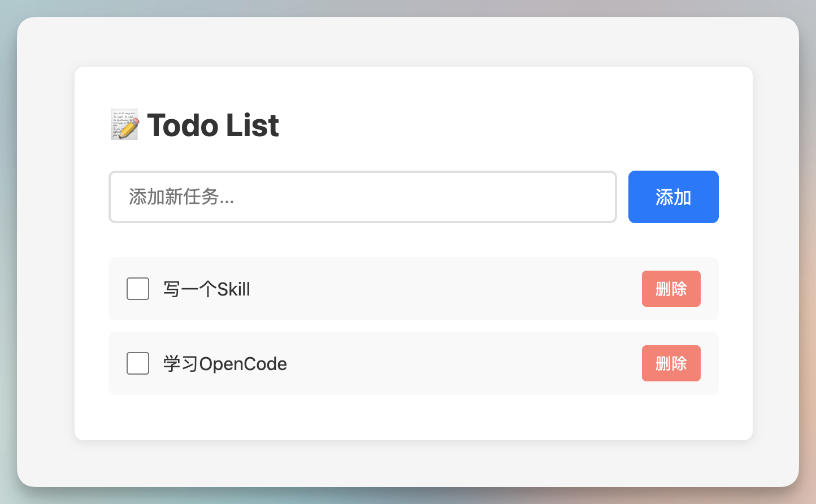Delete the 写一个Skill task
The width and height of the screenshot is (816, 504).
click(x=671, y=289)
